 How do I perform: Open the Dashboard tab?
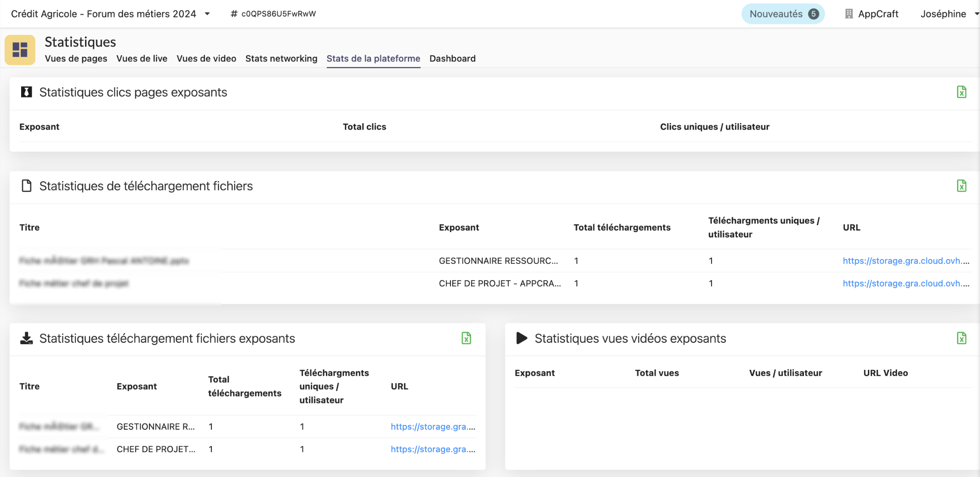click(x=452, y=58)
